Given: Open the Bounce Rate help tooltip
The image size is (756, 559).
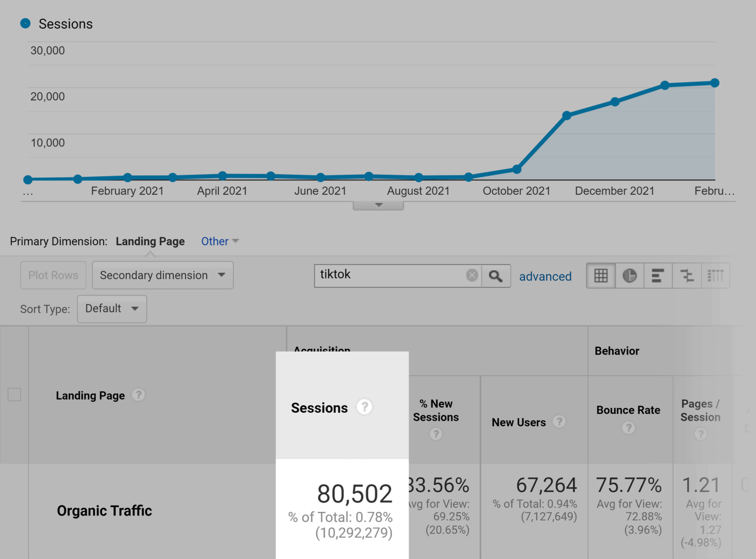Looking at the screenshot, I should 628,428.
